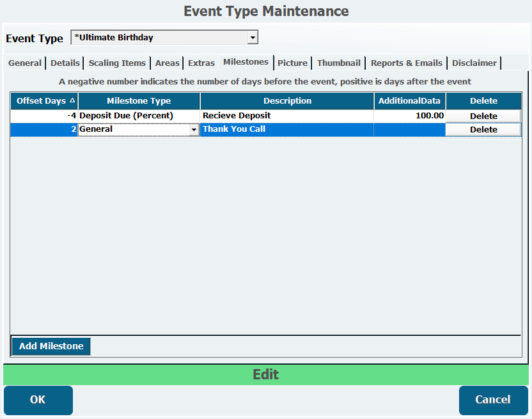Open the Event Type dropdown

[253, 38]
